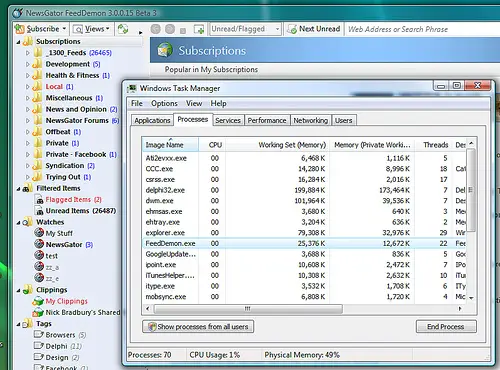Open the Task Manager View menu

tap(194, 103)
